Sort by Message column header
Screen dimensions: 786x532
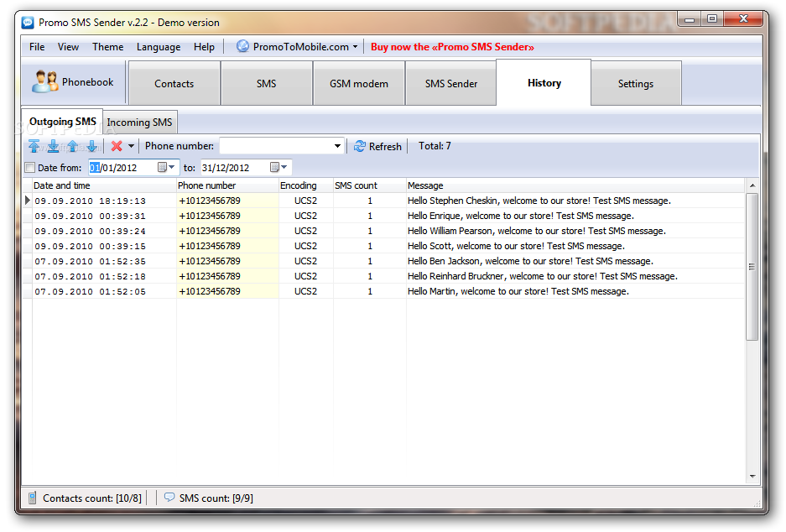[x=575, y=185]
